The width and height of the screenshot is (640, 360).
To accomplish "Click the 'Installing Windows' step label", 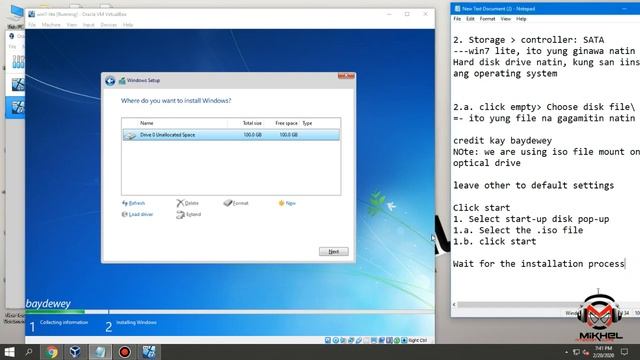I will 136,322.
